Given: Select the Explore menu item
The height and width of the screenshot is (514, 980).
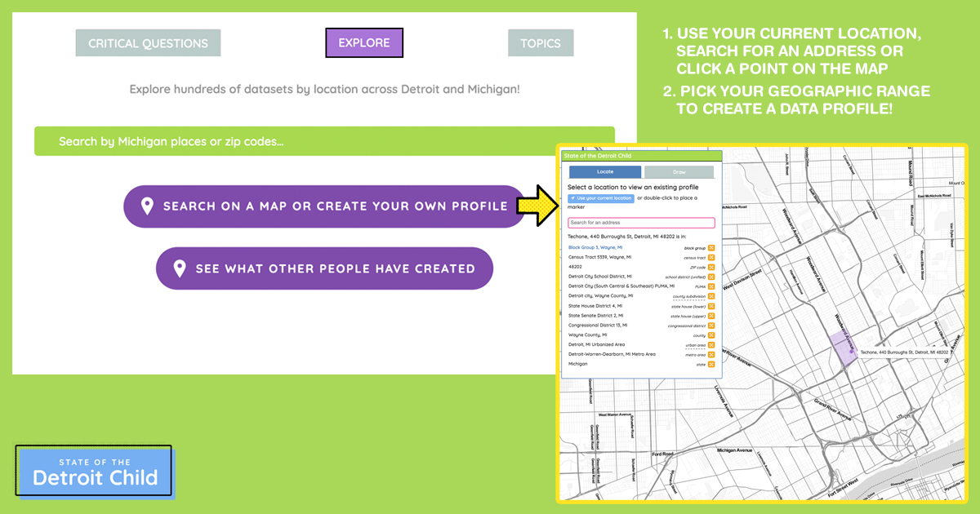Looking at the screenshot, I should 363,42.
